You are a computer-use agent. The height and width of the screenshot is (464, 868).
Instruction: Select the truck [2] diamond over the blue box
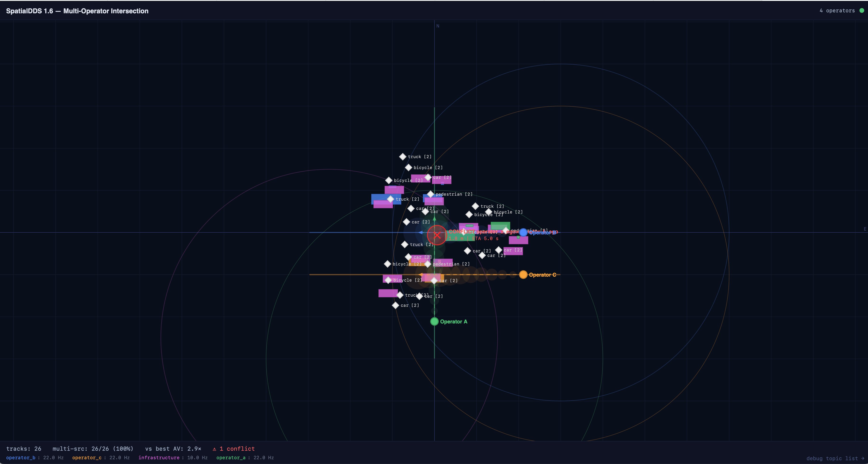pyautogui.click(x=391, y=199)
